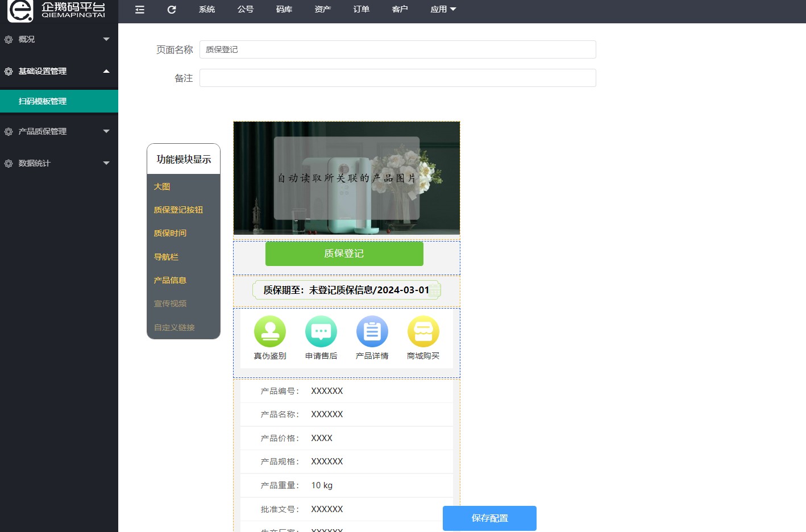Toggle the 产品信息 module display
This screenshot has height=532, width=806.
[x=170, y=280]
